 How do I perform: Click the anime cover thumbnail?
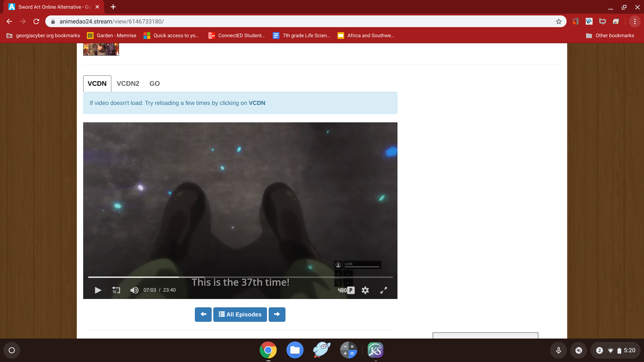point(101,49)
